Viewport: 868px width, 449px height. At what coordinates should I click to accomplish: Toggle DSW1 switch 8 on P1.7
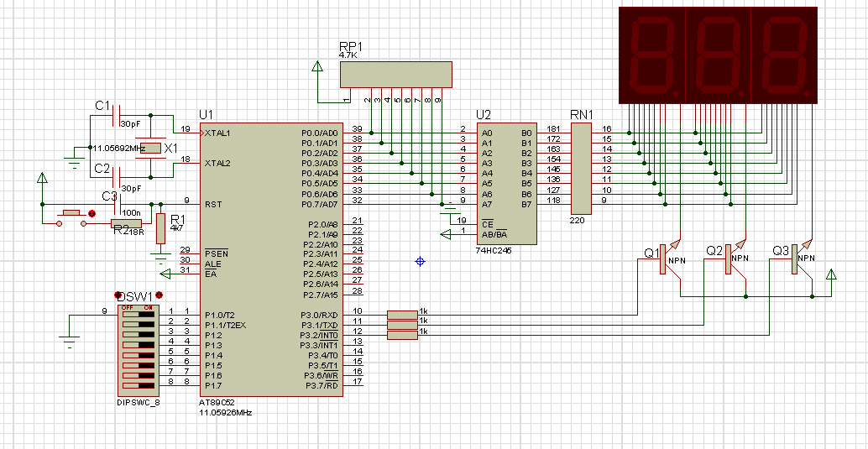pyautogui.click(x=139, y=385)
